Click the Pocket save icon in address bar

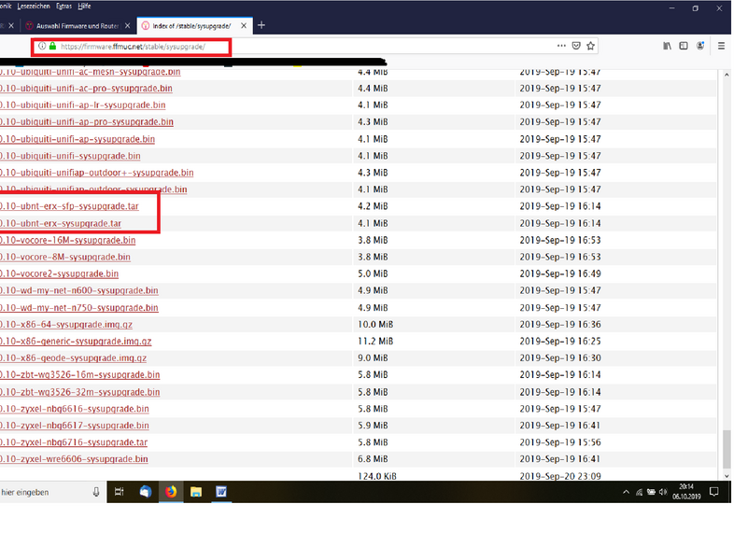576,46
